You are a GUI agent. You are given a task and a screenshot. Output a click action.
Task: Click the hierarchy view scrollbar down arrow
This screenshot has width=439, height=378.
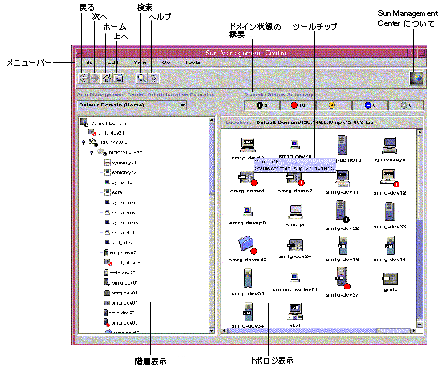(211, 330)
